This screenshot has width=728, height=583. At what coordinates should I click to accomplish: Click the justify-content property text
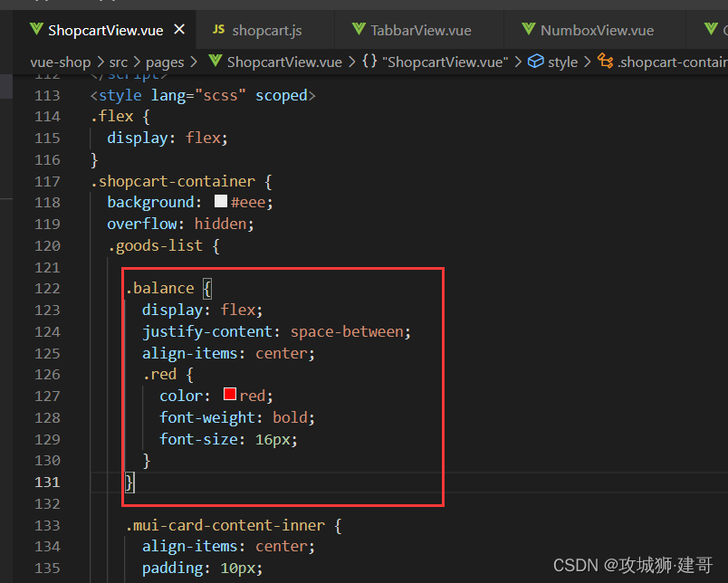(207, 332)
